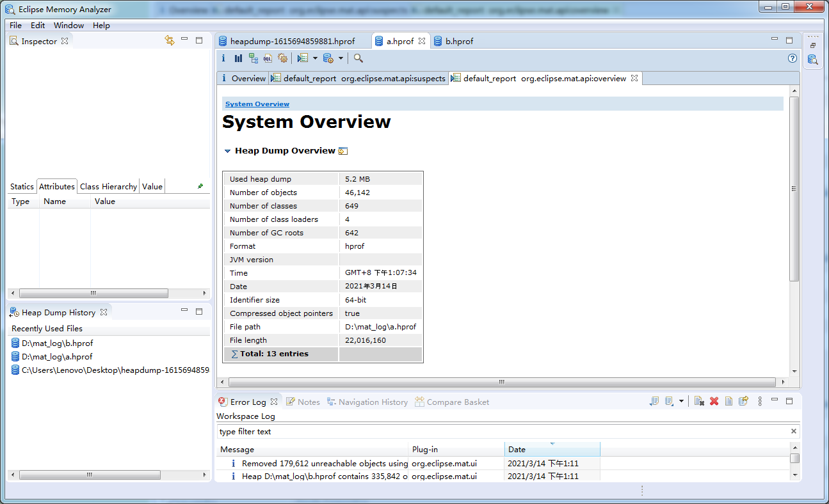
Task: Click the pin icon in Inspector panel
Action: coord(200,186)
